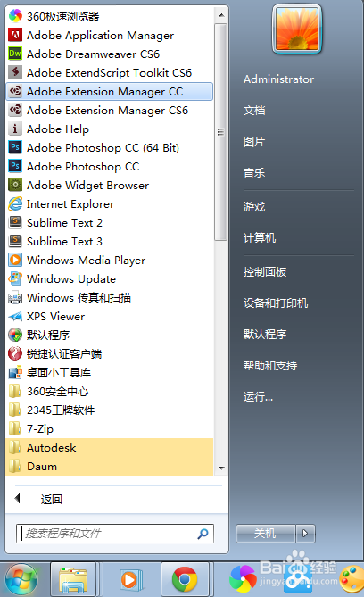Click the user account flower picture
The width and height of the screenshot is (364, 597).
point(297,29)
